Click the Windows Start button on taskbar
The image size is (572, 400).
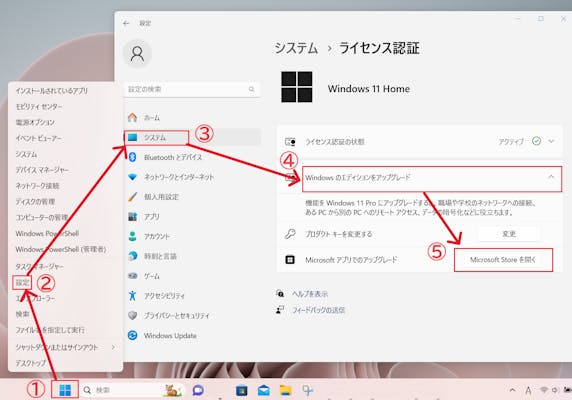click(65, 390)
